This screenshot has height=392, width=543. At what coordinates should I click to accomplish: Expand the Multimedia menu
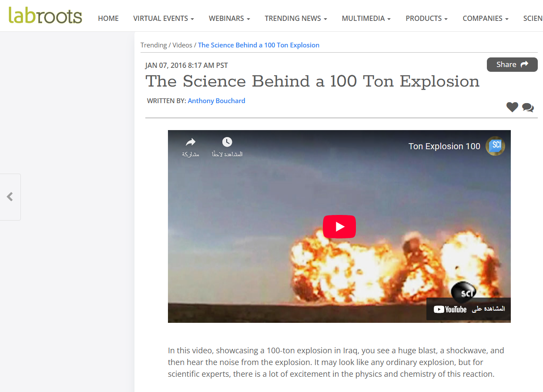366,18
